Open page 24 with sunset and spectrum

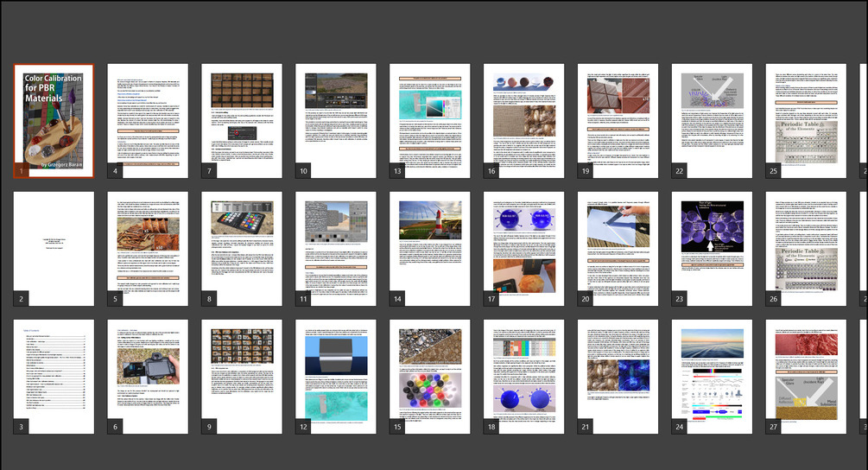(712, 377)
